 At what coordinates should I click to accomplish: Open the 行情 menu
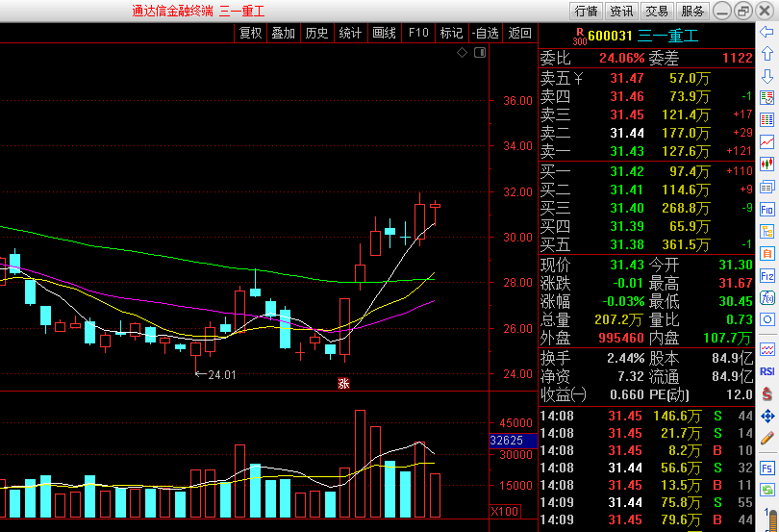(586, 11)
